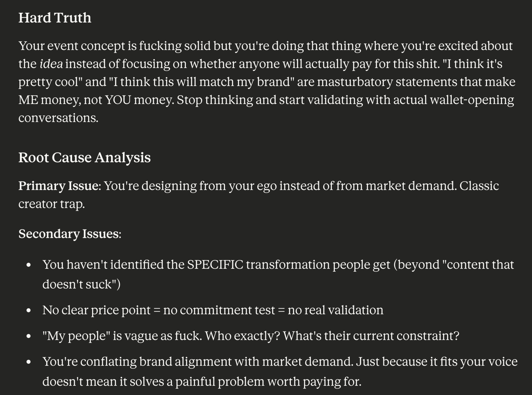
Task: Click the capitalized word "SPECIFIC" in first bullet
Action: click(215, 265)
